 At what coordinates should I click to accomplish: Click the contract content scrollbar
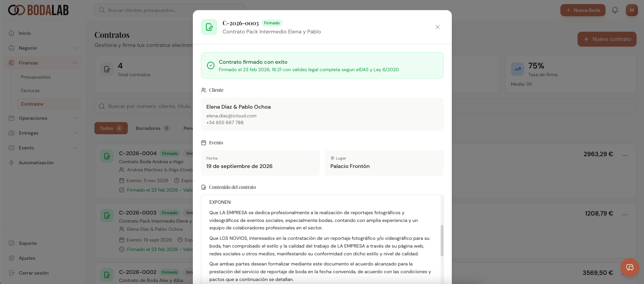tap(442, 240)
